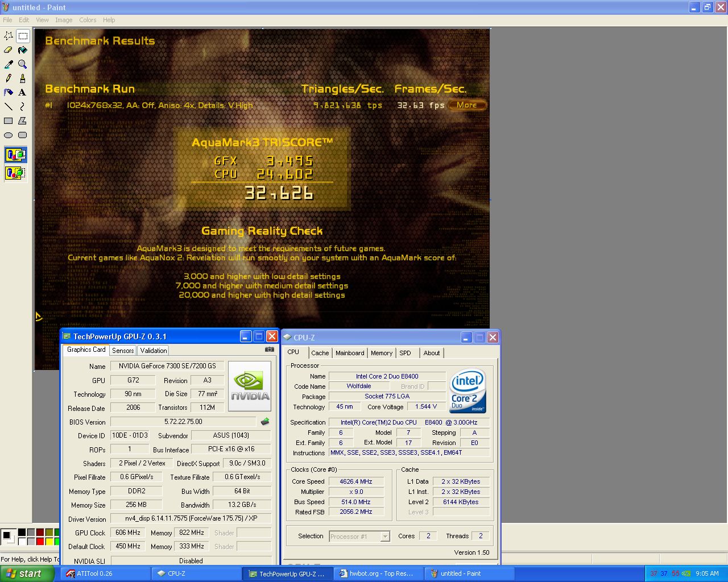Pick the Text tool (letter A)
Image resolution: width=728 pixels, height=582 pixels.
coord(23,92)
